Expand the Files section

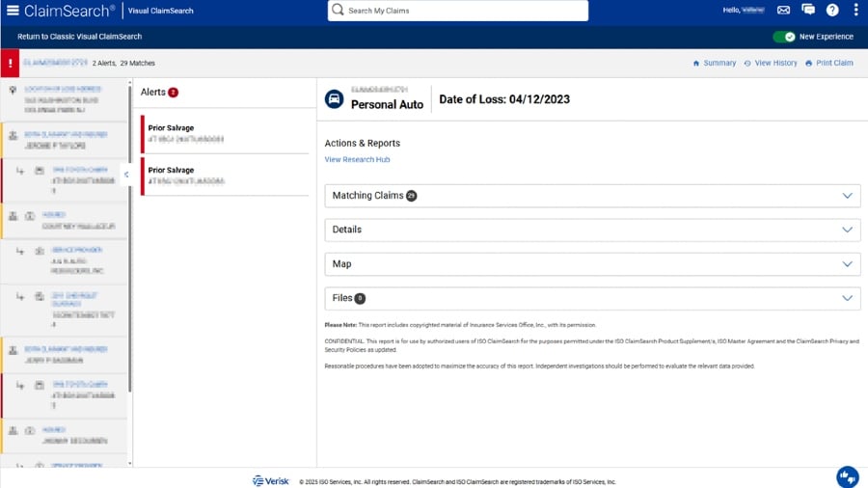[592, 298]
